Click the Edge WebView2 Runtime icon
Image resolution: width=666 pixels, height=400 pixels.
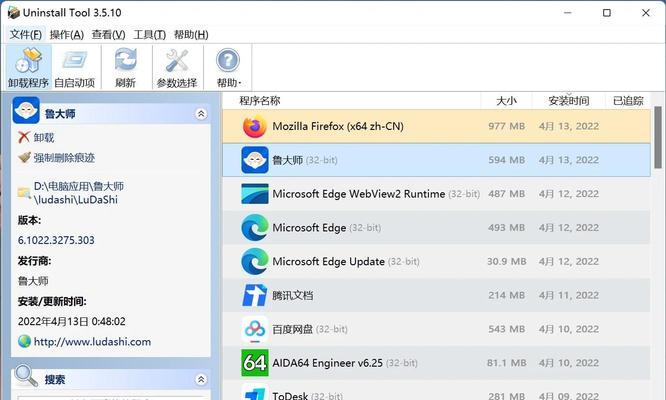coord(254,194)
